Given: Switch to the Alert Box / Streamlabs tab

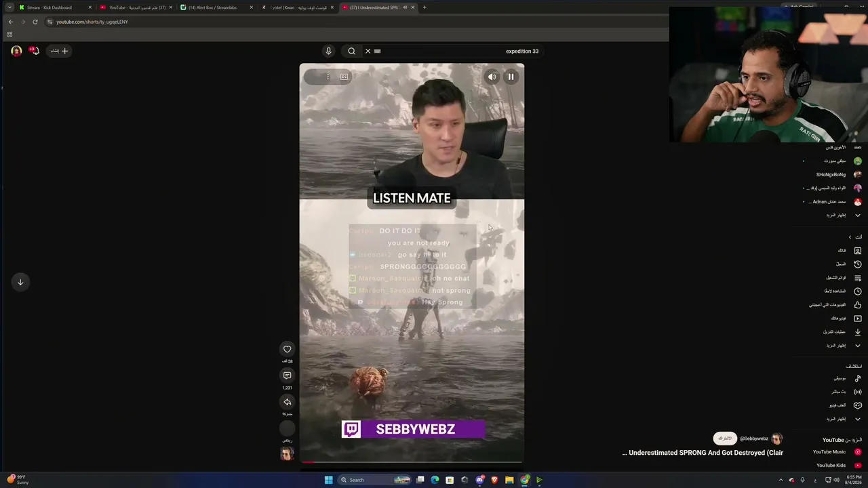Looking at the screenshot, I should point(216,7).
